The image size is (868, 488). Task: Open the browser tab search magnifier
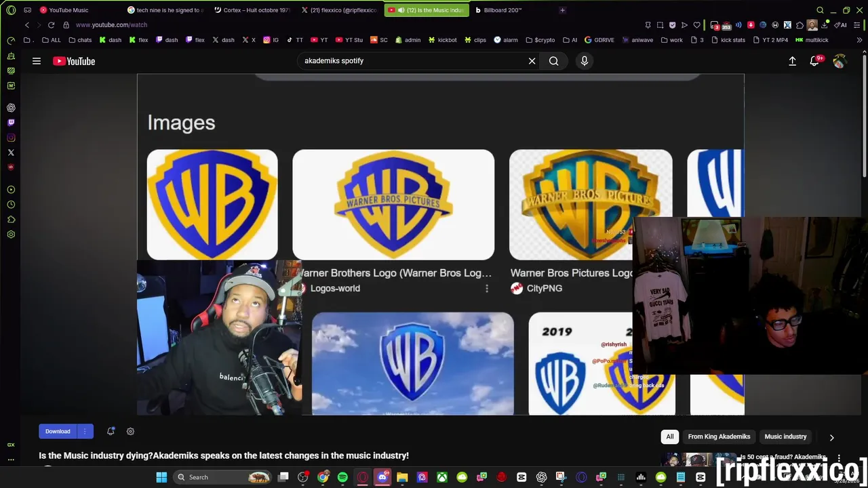[820, 10]
